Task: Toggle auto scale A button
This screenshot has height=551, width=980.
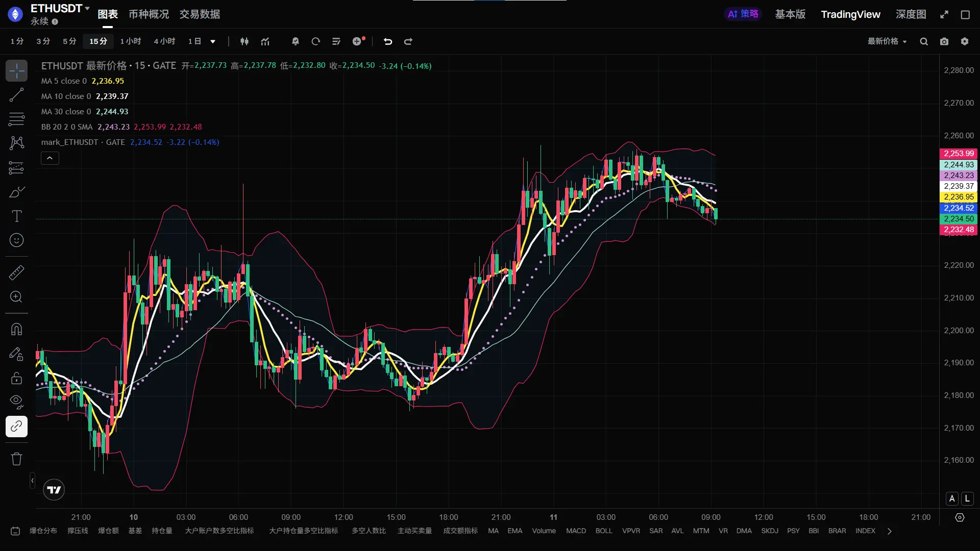Action: [x=952, y=498]
